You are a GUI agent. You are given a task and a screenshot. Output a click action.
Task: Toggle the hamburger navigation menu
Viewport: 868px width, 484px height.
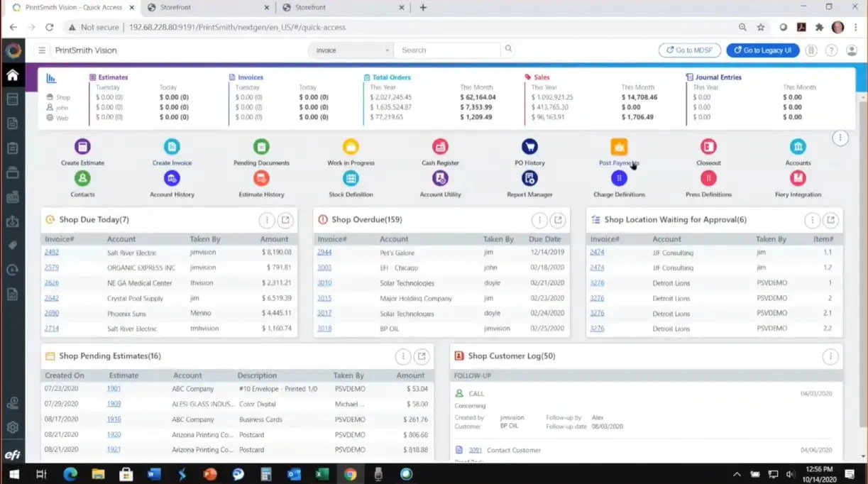[42, 50]
